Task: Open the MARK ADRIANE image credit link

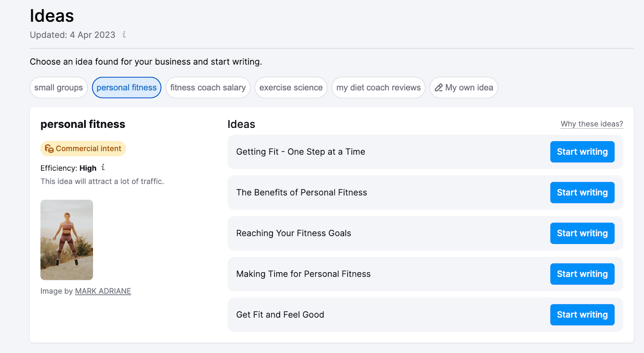Action: click(103, 291)
